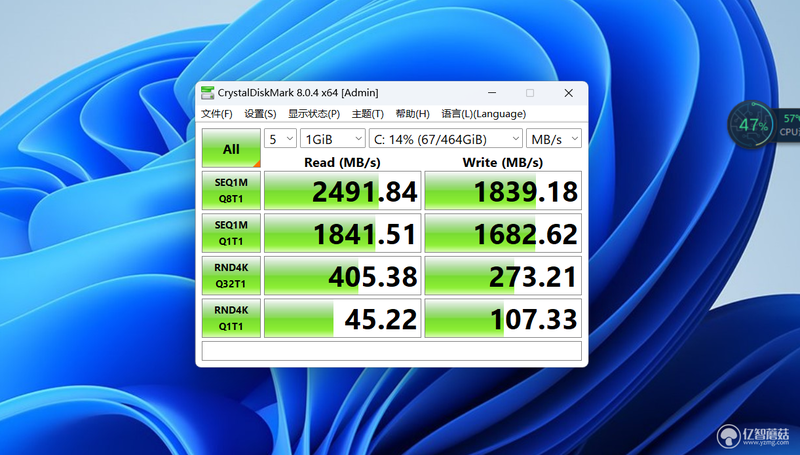Image resolution: width=800 pixels, height=455 pixels.
Task: Click the 273.21 random write result
Action: (503, 275)
